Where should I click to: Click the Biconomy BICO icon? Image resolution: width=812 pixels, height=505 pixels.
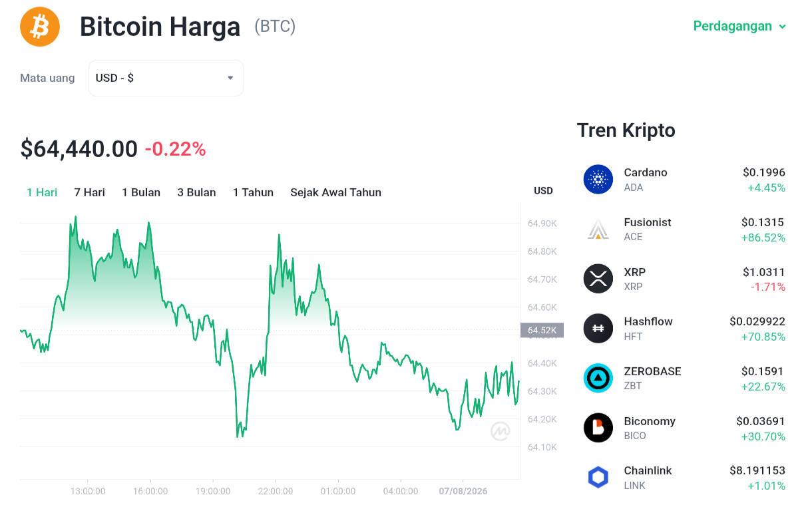coord(598,428)
